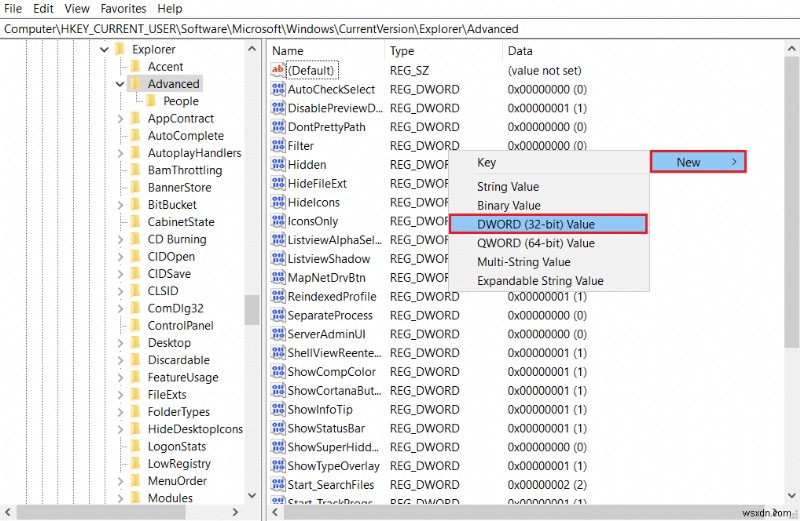Click tree pane horizontal scroll right arrow
The width and height of the screenshot is (800, 521).
[235, 512]
